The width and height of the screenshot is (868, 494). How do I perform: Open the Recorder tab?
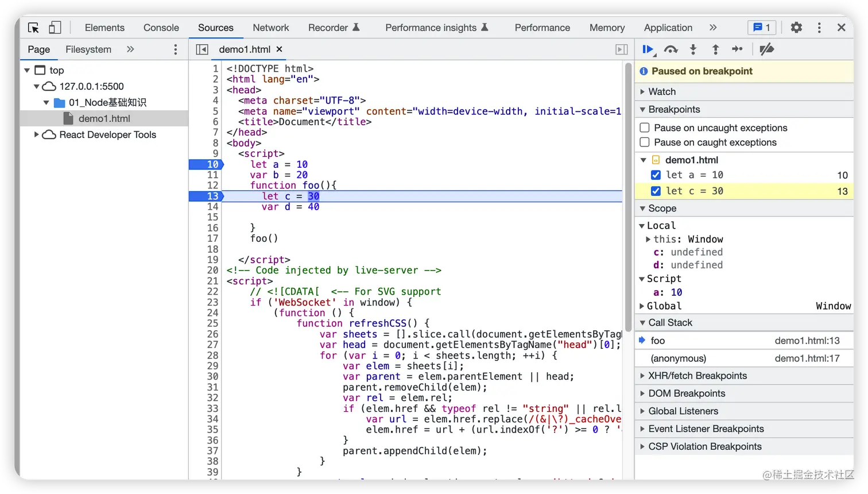pos(334,28)
